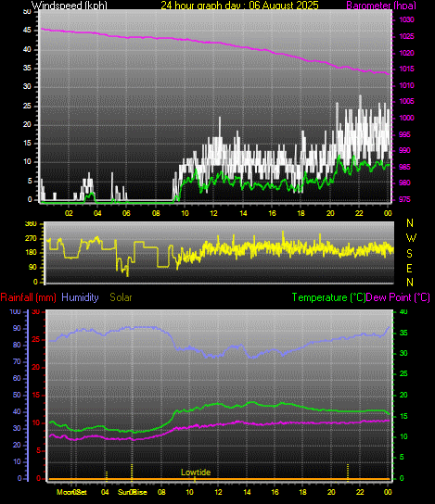Viewport: 435px width, 504px height.
Task: Select the 1005 barometer axis value
Action: point(406,102)
